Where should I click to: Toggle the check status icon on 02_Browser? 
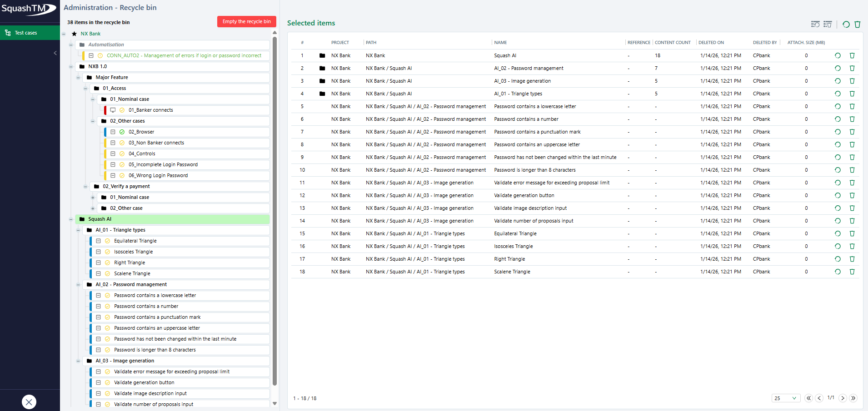[x=121, y=132]
